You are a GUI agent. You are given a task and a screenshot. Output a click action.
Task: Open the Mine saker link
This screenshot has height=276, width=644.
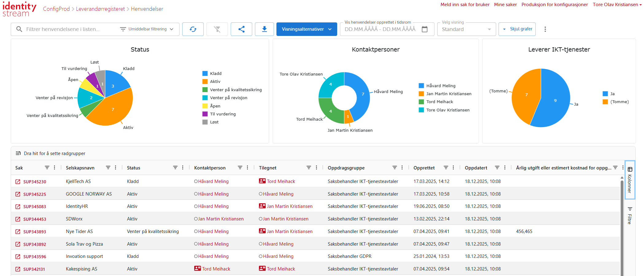click(x=505, y=5)
